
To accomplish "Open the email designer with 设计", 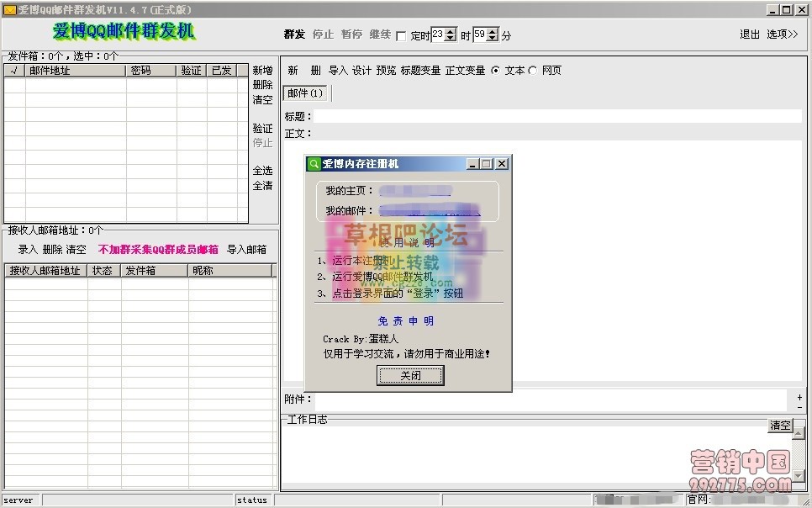I will click(x=361, y=71).
